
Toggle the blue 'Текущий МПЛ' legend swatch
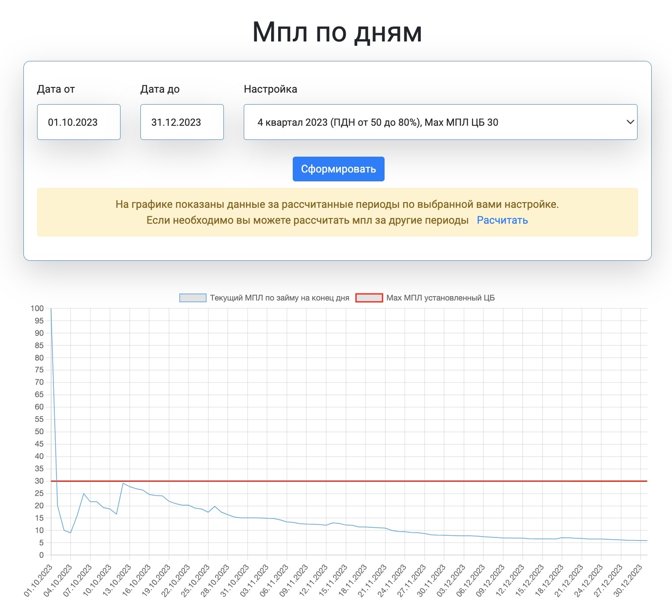[193, 298]
